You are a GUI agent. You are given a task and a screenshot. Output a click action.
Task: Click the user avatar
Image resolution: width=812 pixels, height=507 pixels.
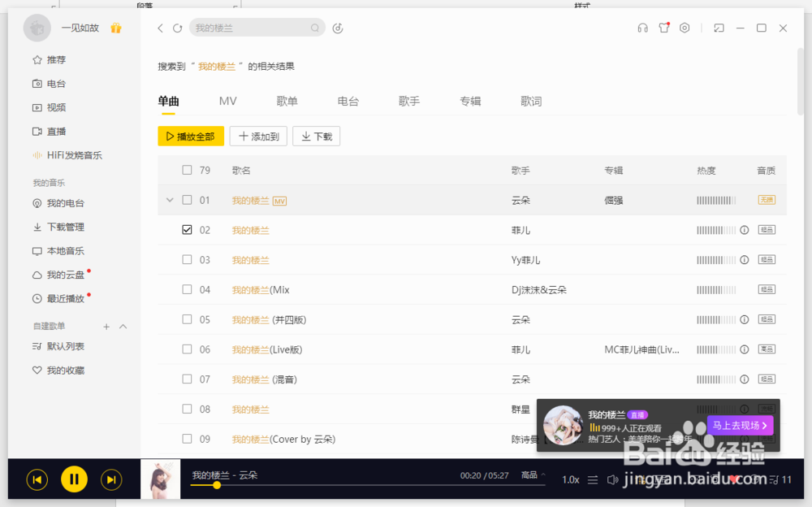[x=37, y=28]
